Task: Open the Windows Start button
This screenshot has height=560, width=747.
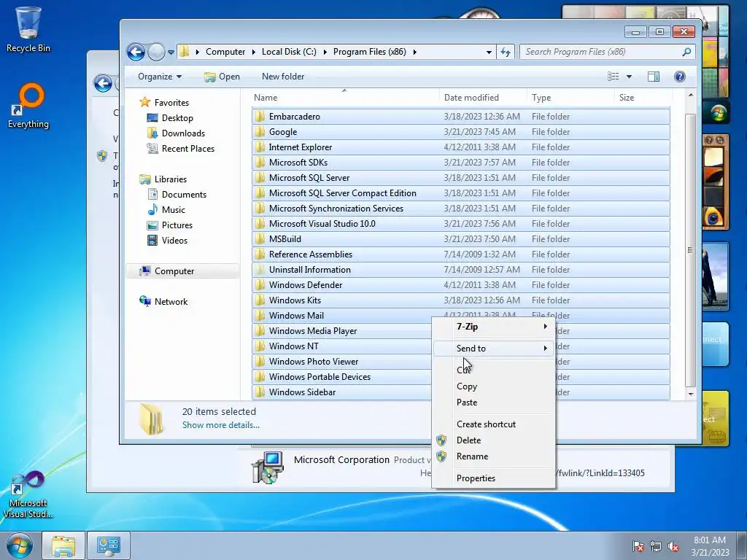Action: [x=20, y=545]
